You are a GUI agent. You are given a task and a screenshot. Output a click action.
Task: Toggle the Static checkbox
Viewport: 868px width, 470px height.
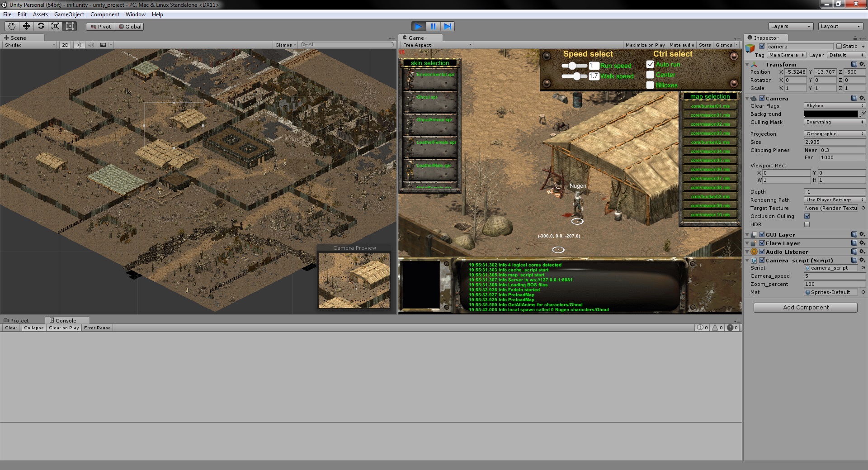pos(839,46)
